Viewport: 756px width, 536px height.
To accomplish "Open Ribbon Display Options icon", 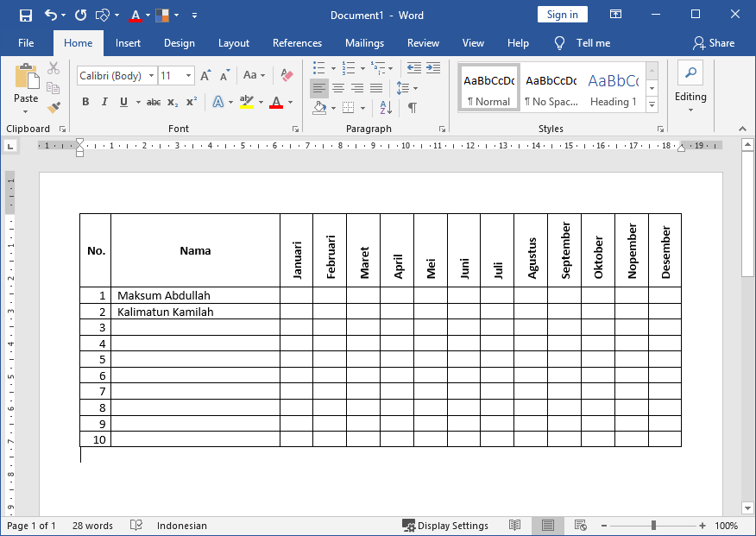I will [615, 15].
